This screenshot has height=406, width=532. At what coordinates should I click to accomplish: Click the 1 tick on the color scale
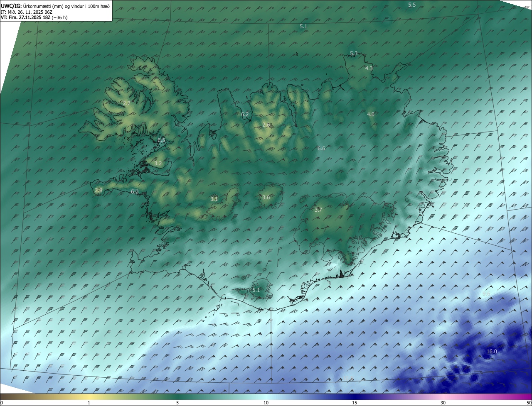coord(89,403)
